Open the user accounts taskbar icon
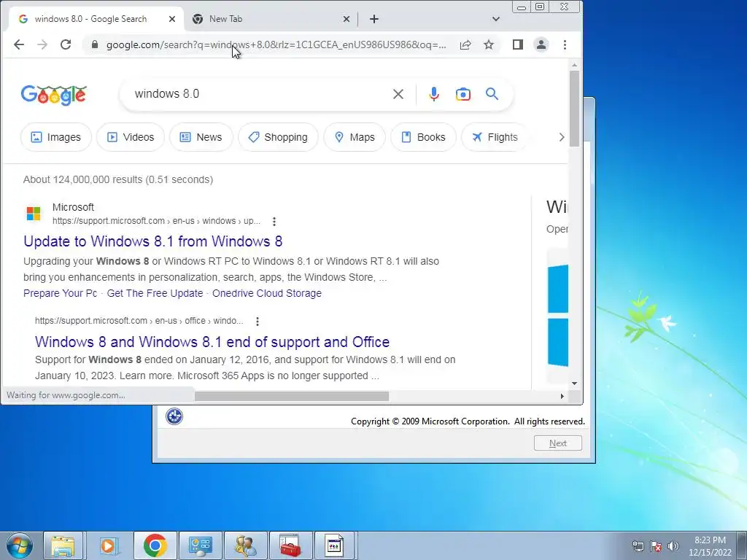747x560 pixels. [245, 545]
